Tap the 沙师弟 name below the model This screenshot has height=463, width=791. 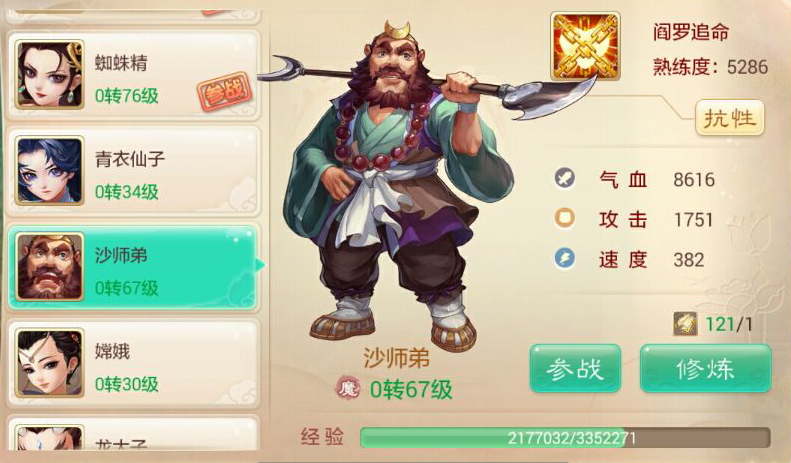397,359
